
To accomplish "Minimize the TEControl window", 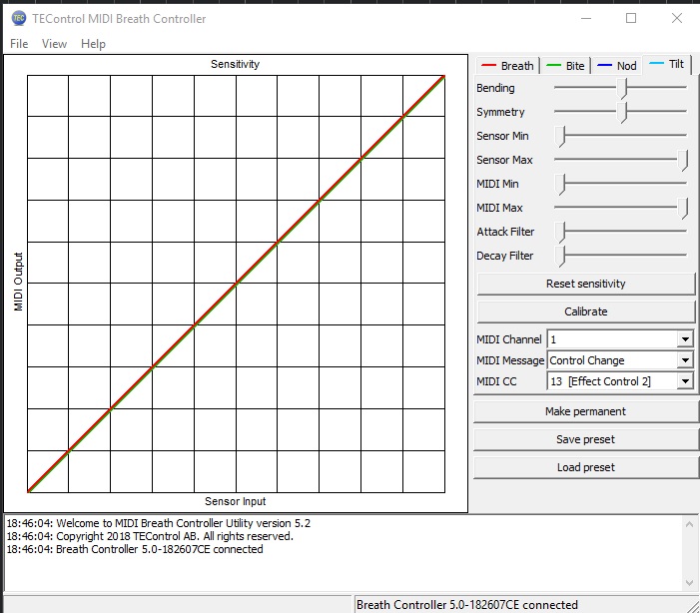I will (x=586, y=18).
